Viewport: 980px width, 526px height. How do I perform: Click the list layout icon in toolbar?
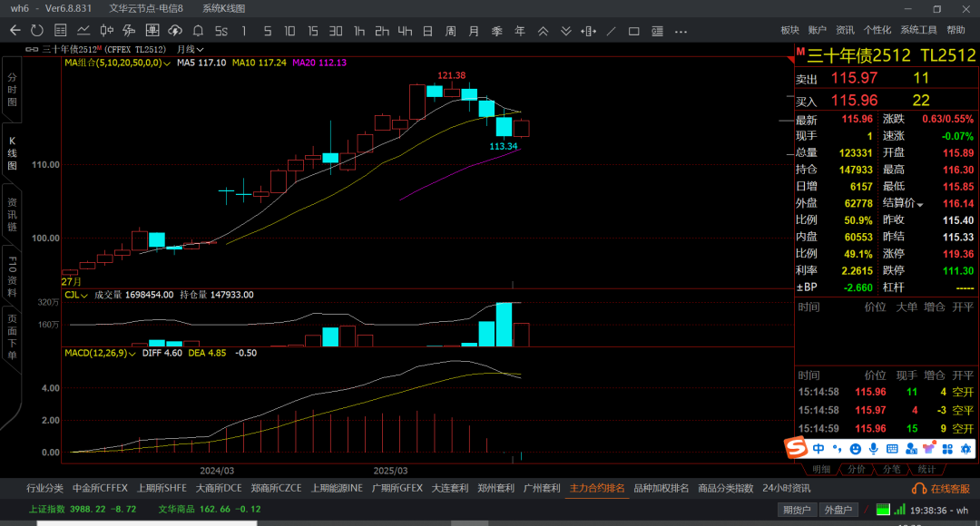(657, 31)
